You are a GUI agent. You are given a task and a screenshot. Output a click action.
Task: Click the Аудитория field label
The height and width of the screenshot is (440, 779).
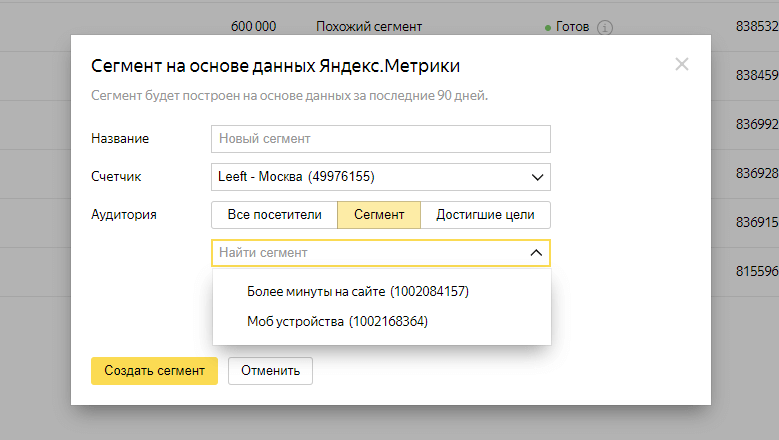point(124,215)
